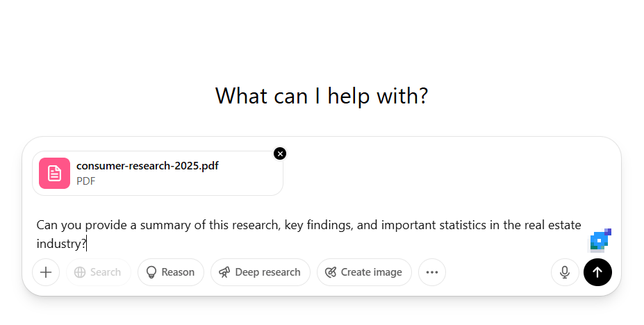This screenshot has height=325, width=644.
Task: Click the telescope Deep research icon
Action: 224,272
